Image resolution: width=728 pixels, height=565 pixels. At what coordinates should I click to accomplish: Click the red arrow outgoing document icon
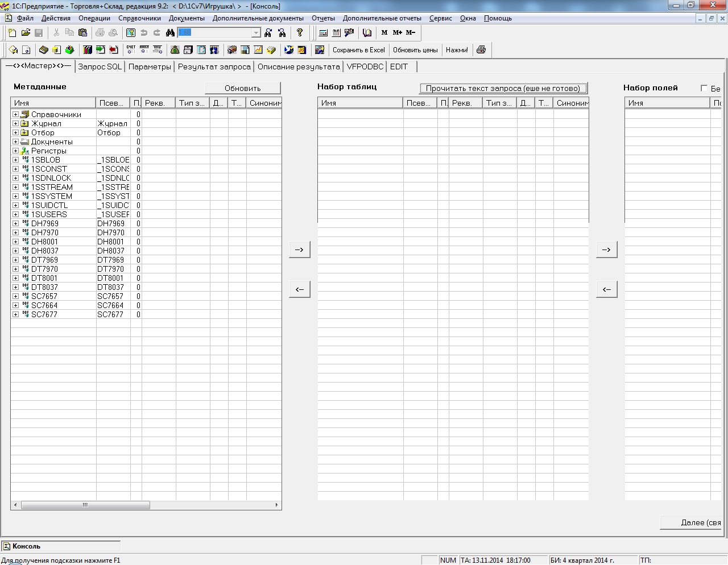(114, 50)
